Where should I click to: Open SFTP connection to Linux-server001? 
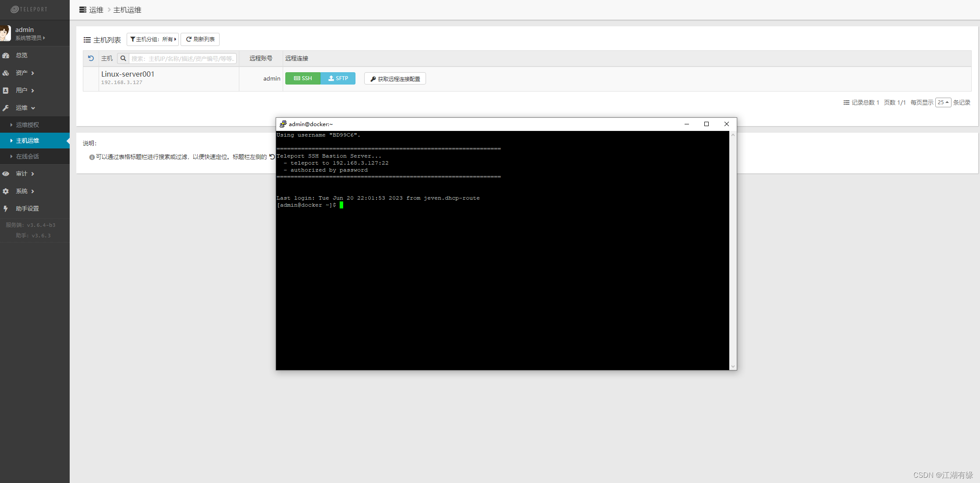pos(338,78)
